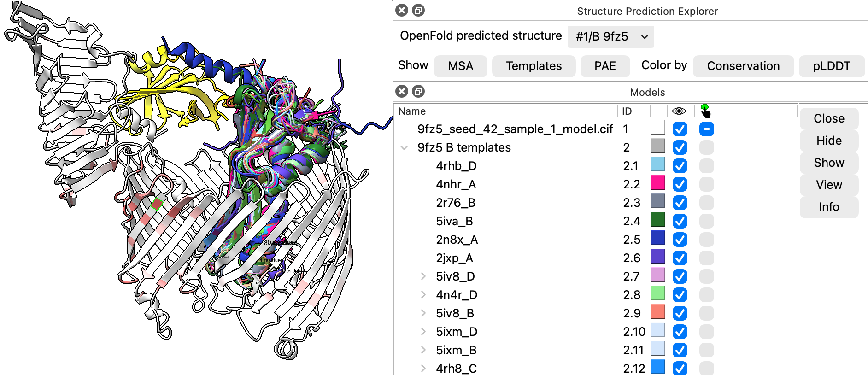Toggle visibility of 5ixm_D
The image size is (868, 375).
(x=680, y=332)
